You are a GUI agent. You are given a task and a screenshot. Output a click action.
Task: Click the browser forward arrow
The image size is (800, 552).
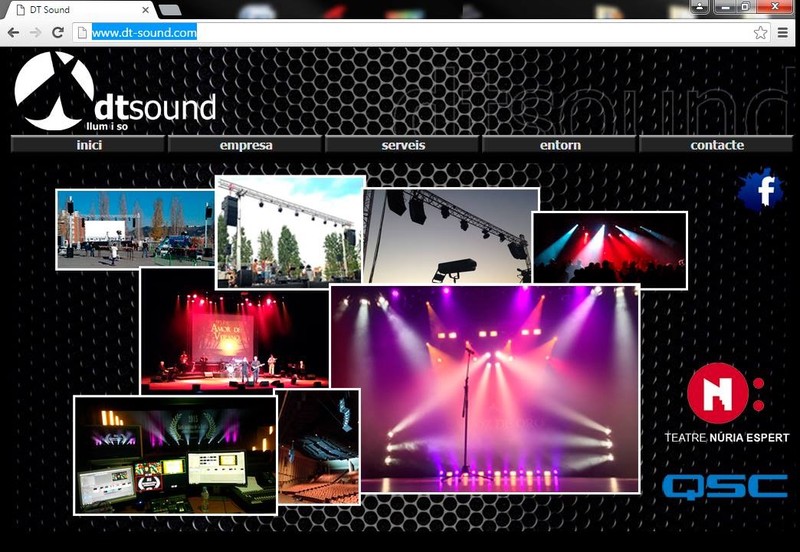(36, 32)
